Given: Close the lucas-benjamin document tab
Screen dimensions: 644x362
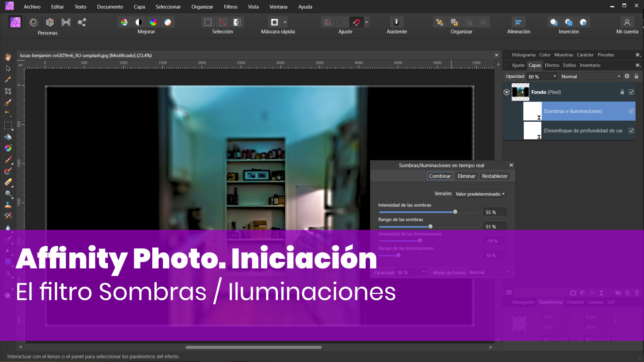Looking at the screenshot, I should pyautogui.click(x=496, y=55).
